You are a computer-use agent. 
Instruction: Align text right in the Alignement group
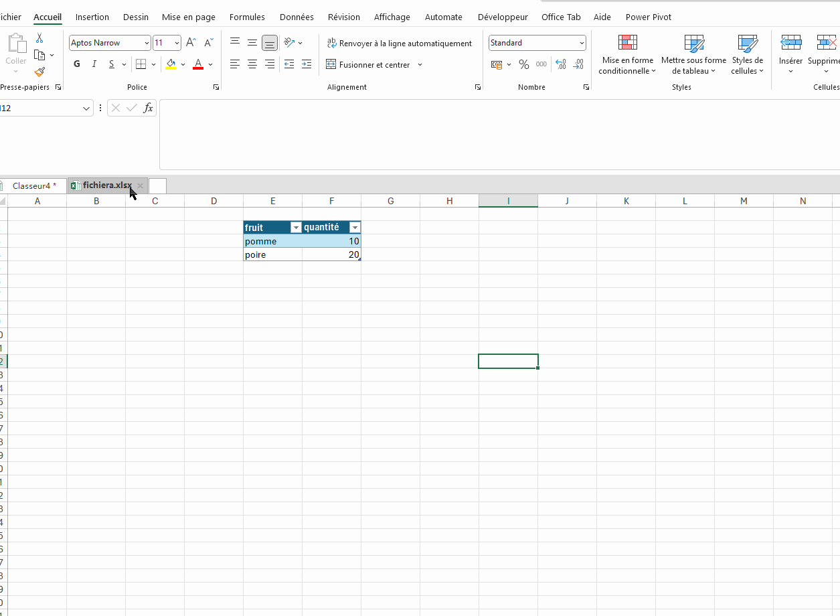(270, 64)
